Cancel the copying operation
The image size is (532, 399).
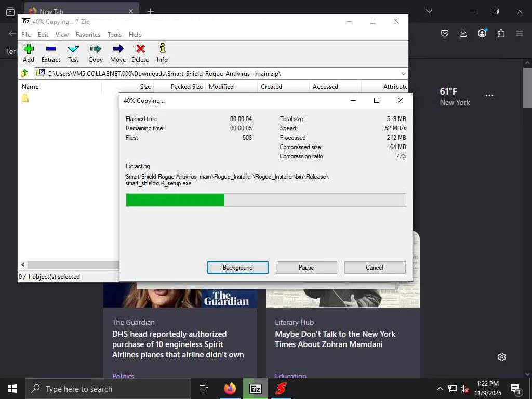click(375, 268)
